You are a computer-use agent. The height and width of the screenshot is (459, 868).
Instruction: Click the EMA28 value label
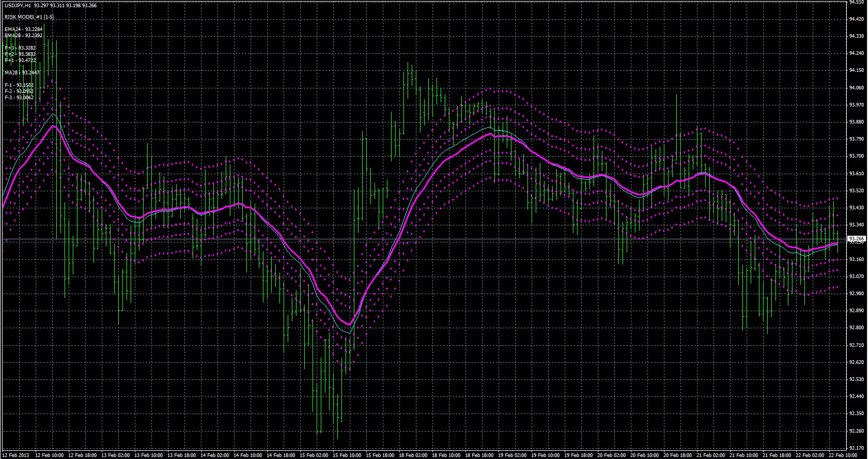click(23, 36)
